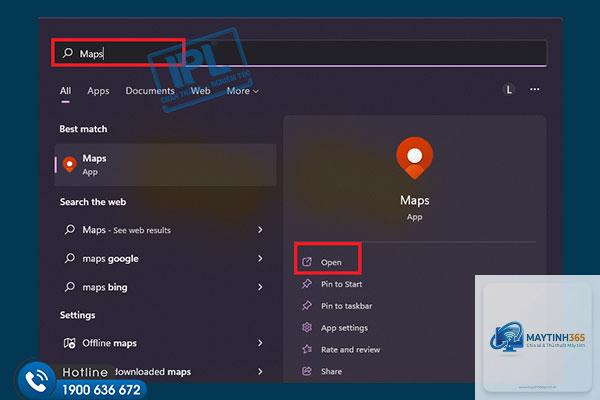Screen dimensions: 600x400
Task: Choose Pin to taskbar option
Action: [346, 306]
